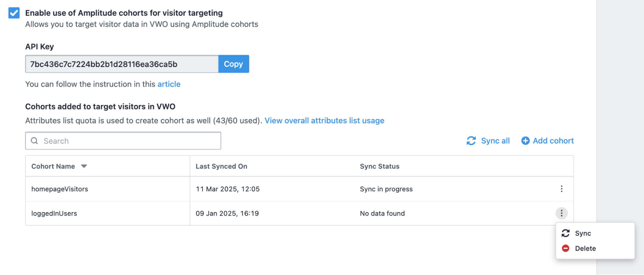Open the instruction article link
The image size is (644, 275).
169,84
